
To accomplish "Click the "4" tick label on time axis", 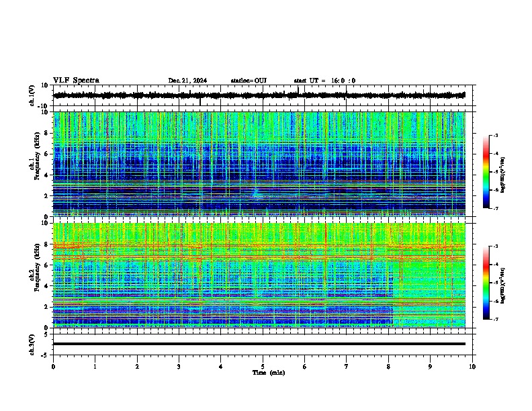I will pyautogui.click(x=221, y=367).
